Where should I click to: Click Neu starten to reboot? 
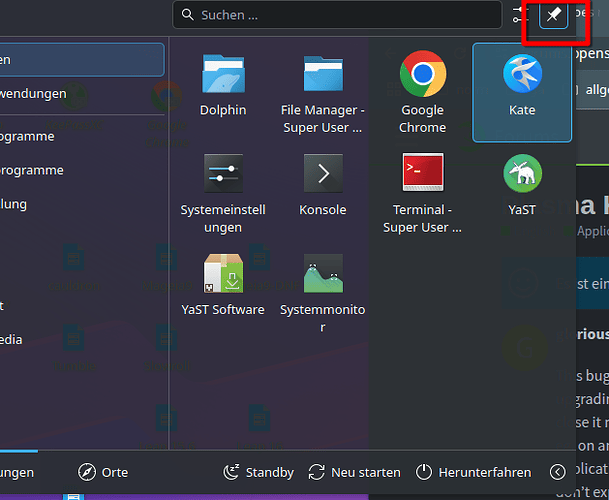coord(354,472)
